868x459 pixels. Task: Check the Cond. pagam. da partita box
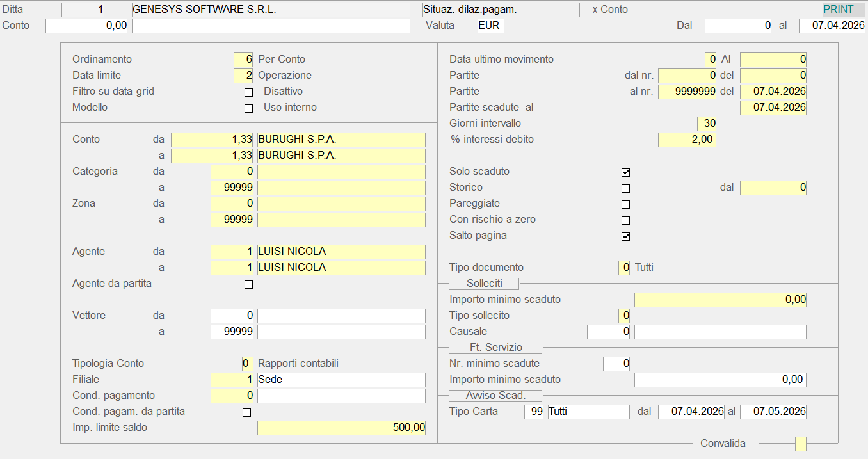pyautogui.click(x=246, y=412)
